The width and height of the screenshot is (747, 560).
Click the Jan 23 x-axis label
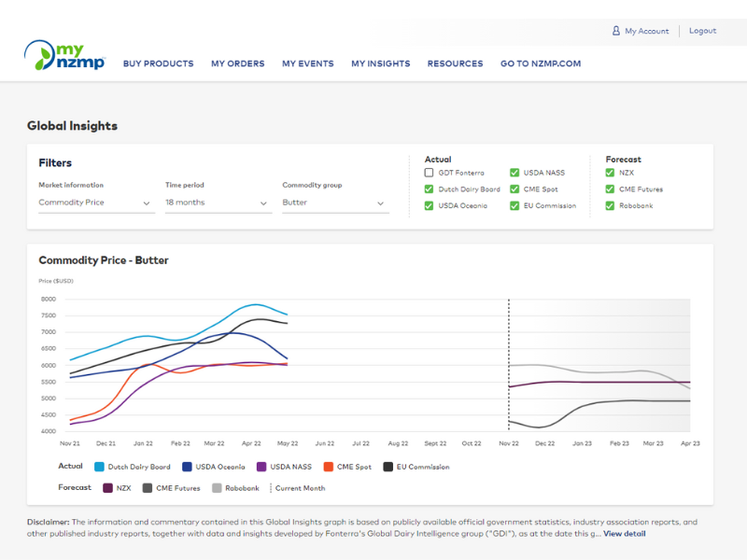(582, 443)
